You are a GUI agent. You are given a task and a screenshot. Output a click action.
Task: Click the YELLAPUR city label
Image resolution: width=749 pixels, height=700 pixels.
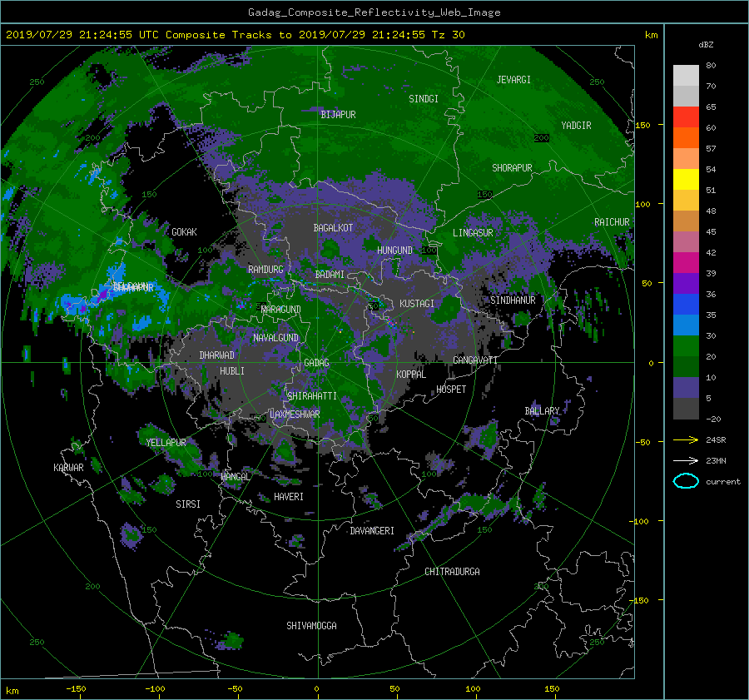[166, 443]
